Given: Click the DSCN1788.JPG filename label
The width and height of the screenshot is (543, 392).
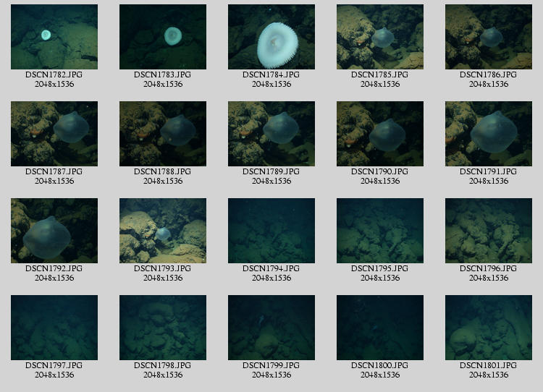Looking at the screenshot, I should (x=163, y=172).
